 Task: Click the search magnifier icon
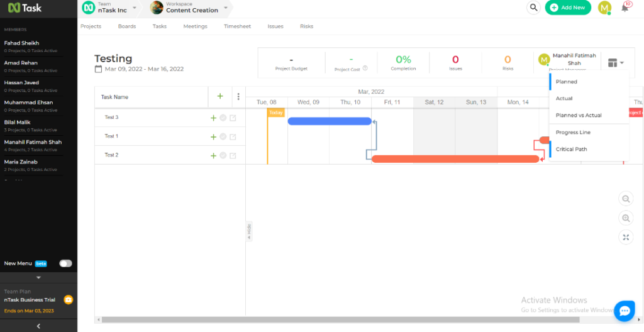(x=533, y=8)
